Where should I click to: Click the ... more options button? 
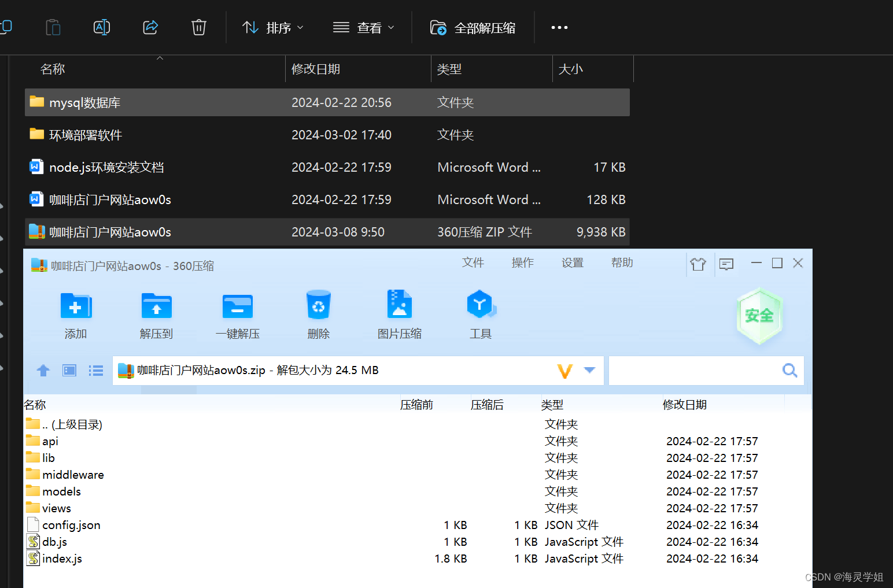point(559,27)
